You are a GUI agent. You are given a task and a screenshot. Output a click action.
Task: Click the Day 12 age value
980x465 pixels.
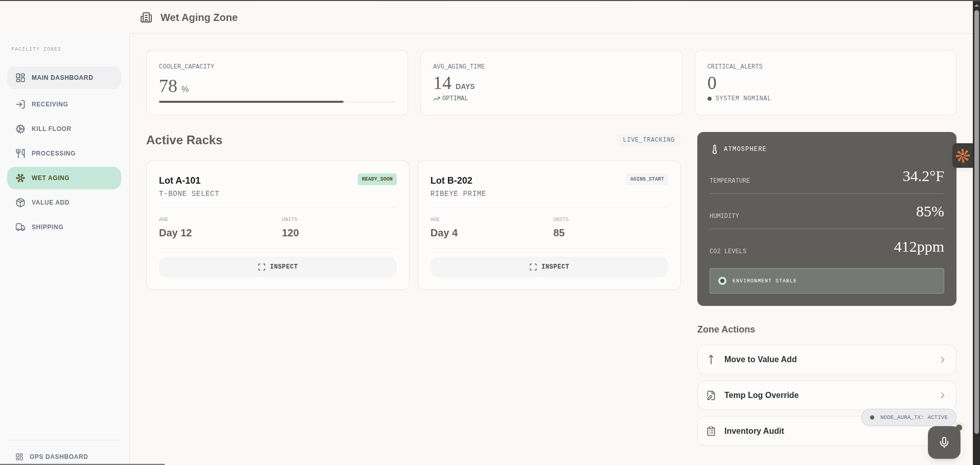(x=175, y=233)
